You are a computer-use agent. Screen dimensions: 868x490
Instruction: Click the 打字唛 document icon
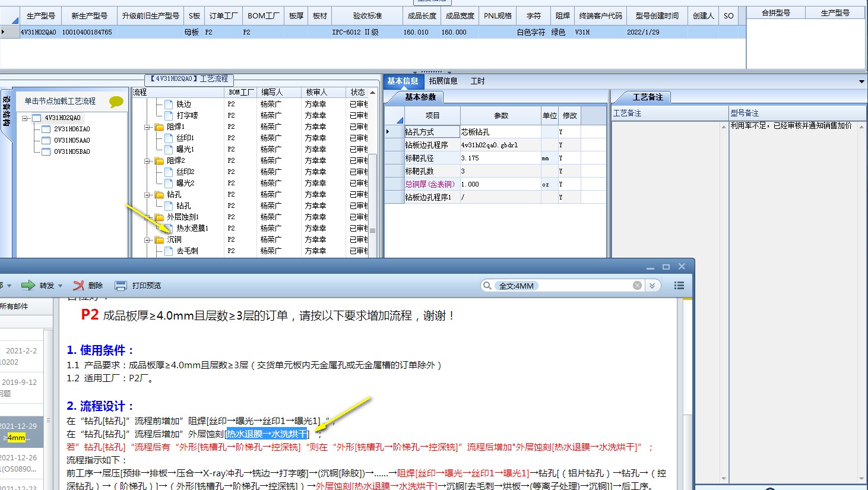click(x=169, y=115)
